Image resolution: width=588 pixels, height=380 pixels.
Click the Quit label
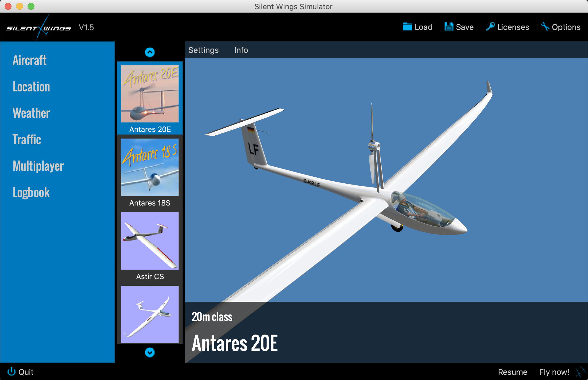[26, 372]
